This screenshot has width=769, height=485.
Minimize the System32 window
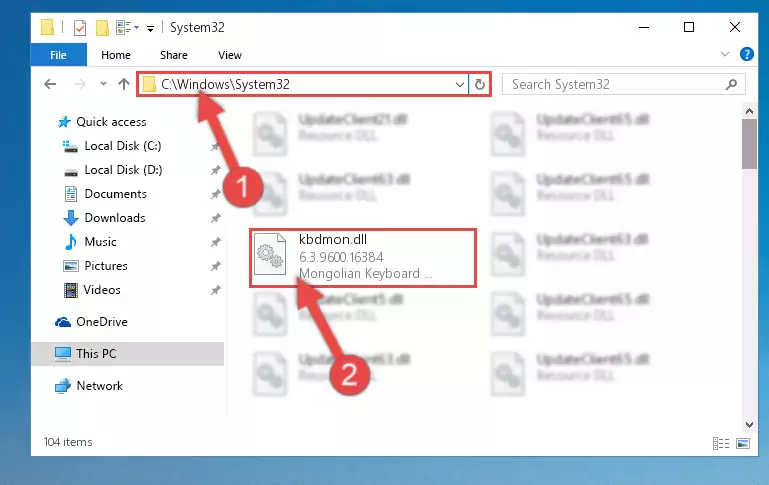(644, 27)
